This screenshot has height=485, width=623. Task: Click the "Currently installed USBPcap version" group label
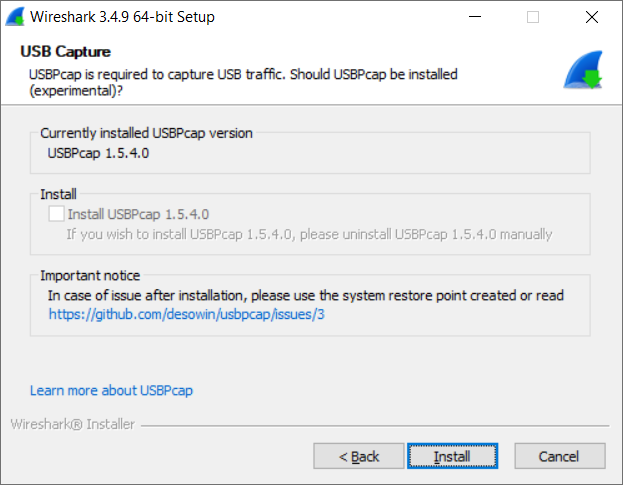tap(146, 133)
